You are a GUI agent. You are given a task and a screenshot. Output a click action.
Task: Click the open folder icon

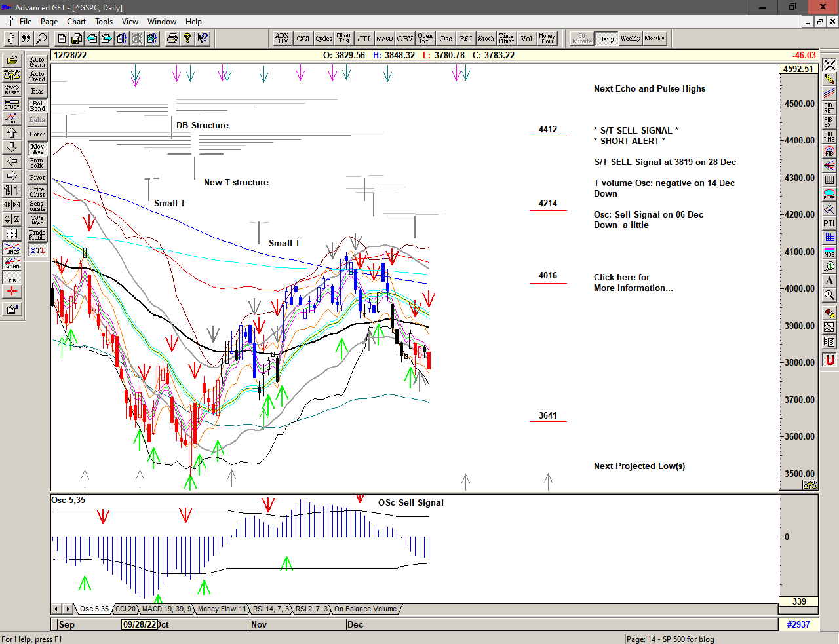(12, 60)
